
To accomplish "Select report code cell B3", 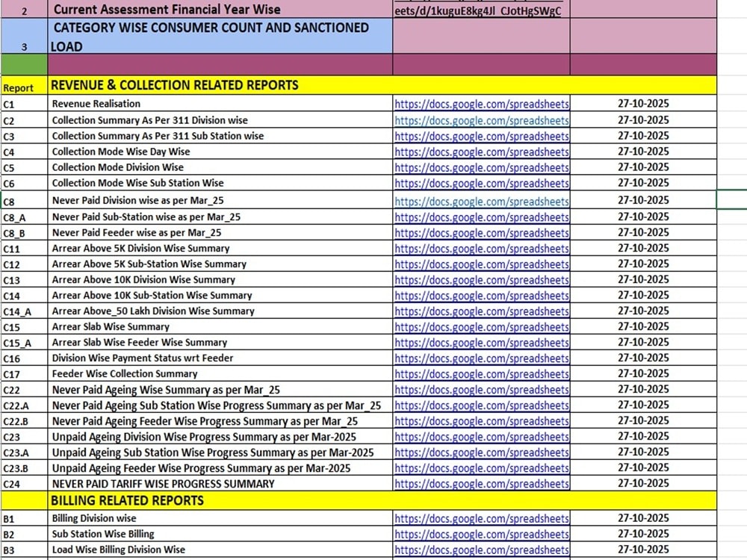I will pos(24,550).
